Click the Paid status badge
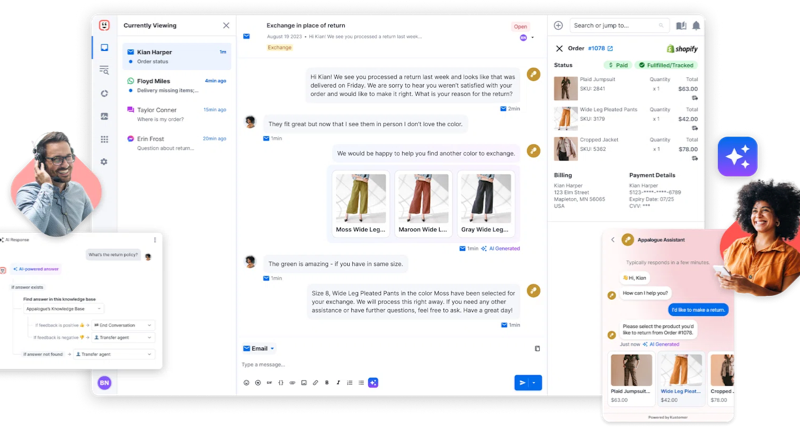 click(x=618, y=65)
